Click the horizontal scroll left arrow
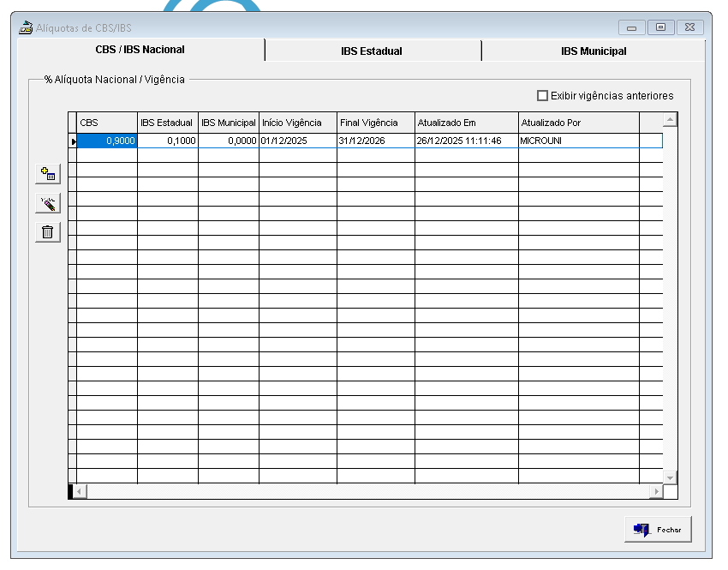 (81, 491)
